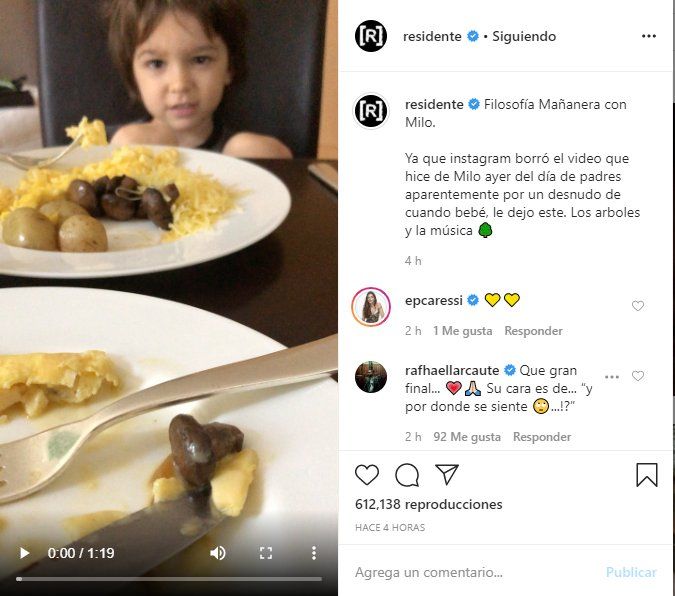675x596 pixels.
Task: Click the video progress bar
Action: (168, 578)
